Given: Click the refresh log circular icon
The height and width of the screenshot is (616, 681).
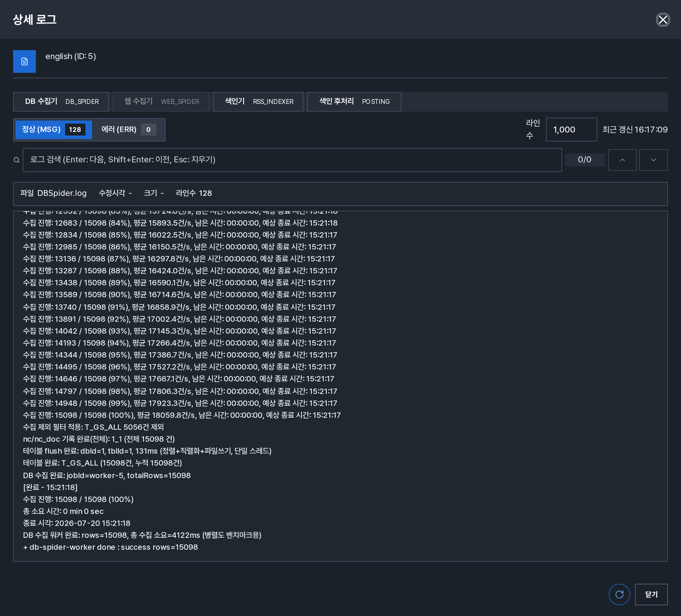Looking at the screenshot, I should tap(619, 595).
